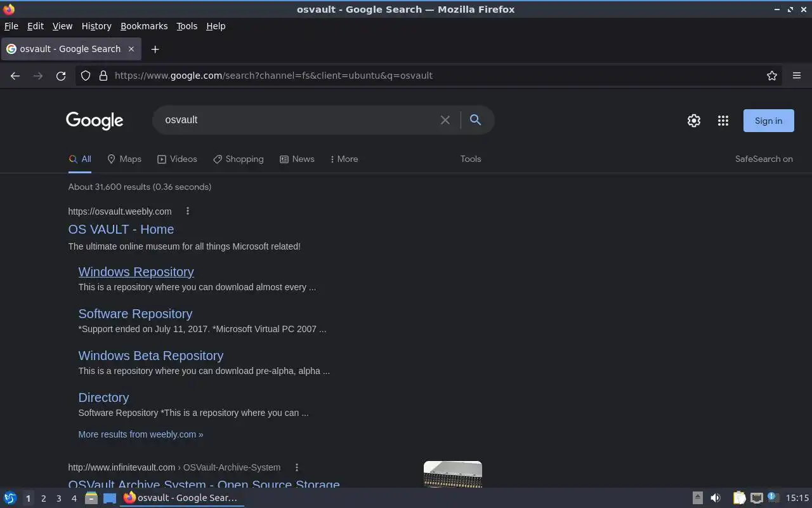View site security padlock info
The image size is (812, 508).
click(x=103, y=76)
